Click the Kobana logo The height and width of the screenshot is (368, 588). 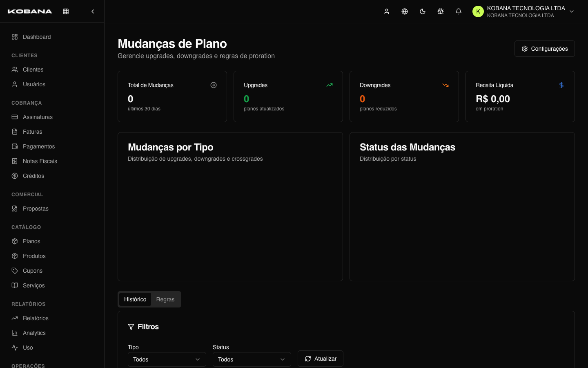click(30, 11)
